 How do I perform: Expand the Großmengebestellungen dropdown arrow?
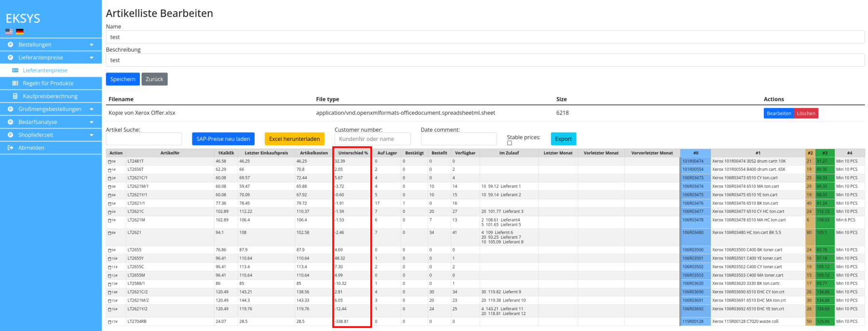[x=92, y=109]
